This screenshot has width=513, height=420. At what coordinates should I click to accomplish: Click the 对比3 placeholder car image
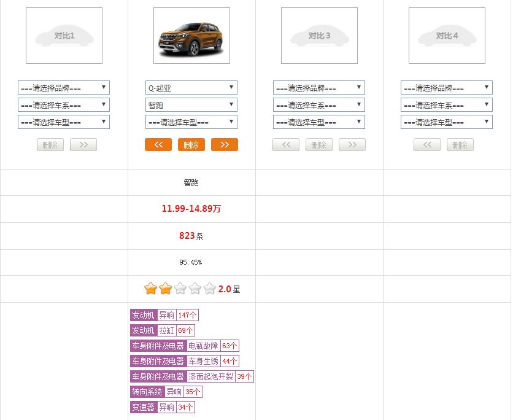[319, 36]
